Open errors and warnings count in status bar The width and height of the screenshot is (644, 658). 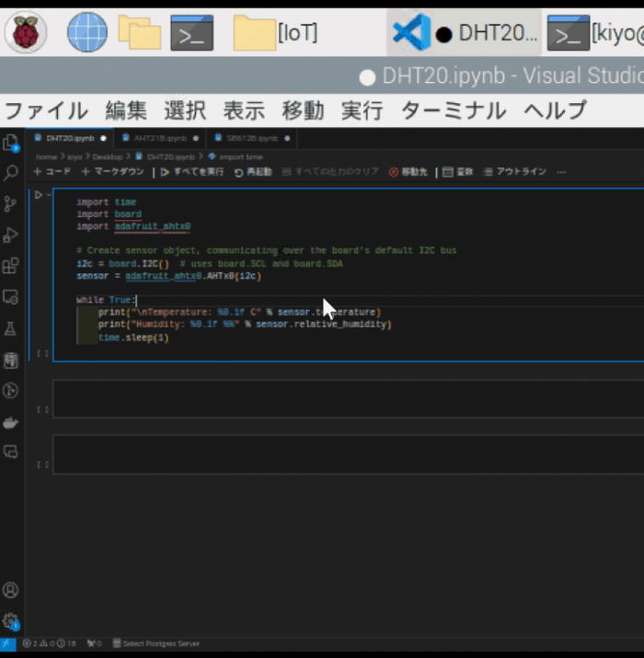click(50, 643)
